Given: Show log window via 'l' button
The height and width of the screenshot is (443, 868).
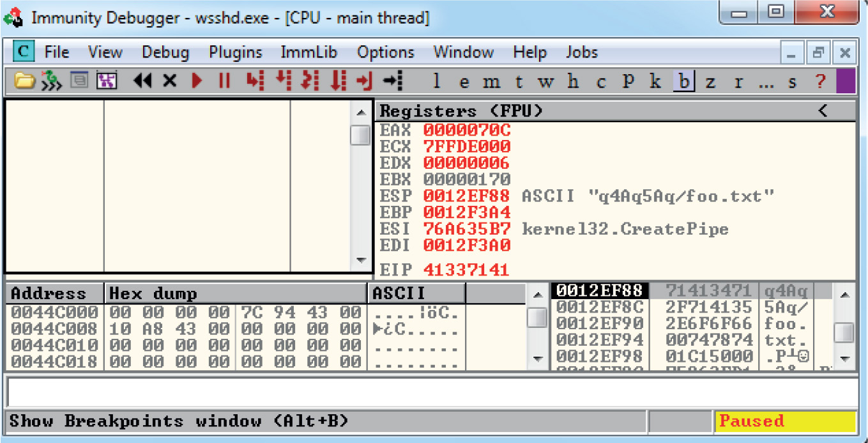Looking at the screenshot, I should coord(436,81).
